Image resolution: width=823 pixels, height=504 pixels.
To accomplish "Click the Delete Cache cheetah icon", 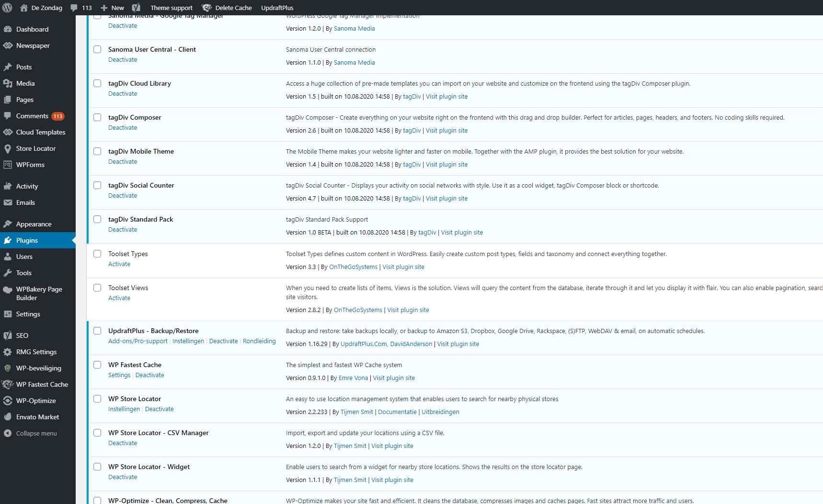I will click(x=207, y=8).
